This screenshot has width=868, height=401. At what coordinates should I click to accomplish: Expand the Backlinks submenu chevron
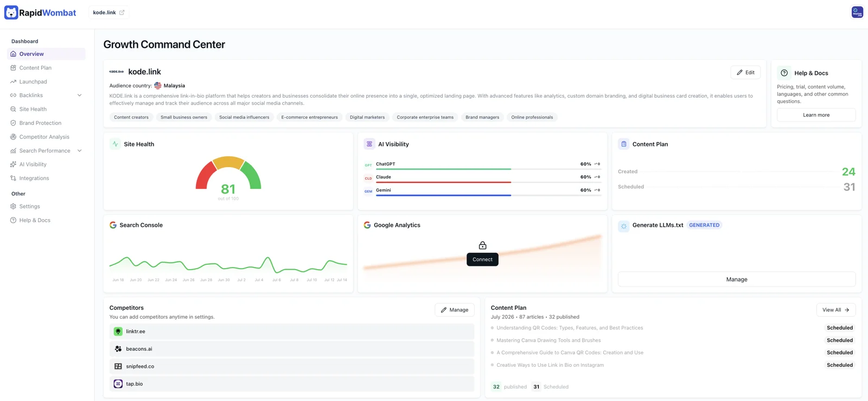coord(79,96)
